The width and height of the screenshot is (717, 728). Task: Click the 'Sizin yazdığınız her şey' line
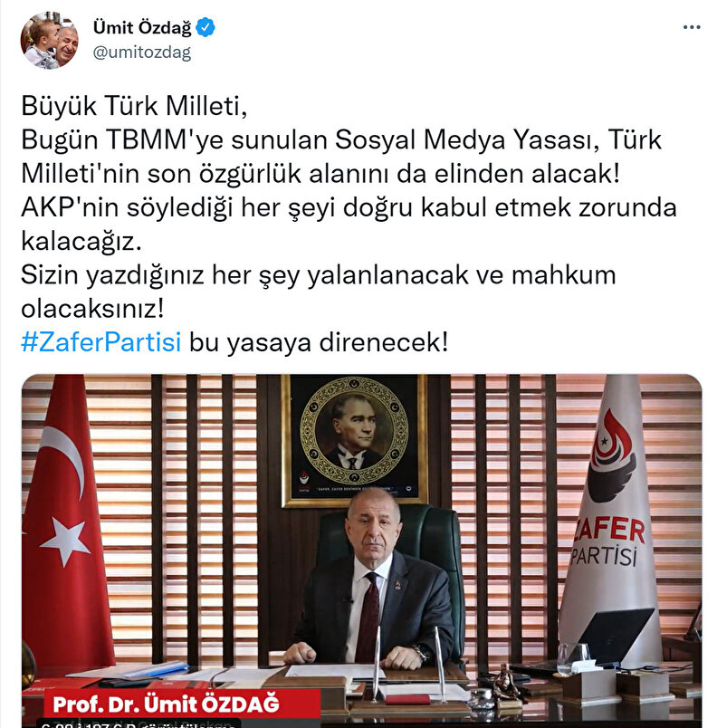(319, 274)
